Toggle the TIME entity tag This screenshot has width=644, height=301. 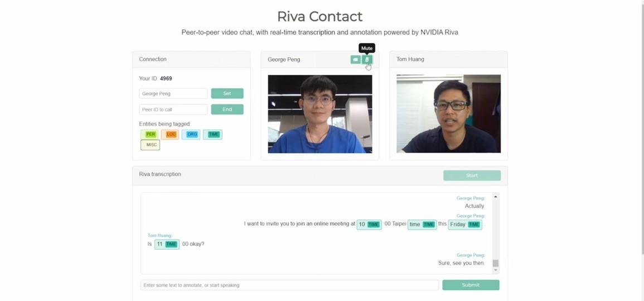[212, 135]
